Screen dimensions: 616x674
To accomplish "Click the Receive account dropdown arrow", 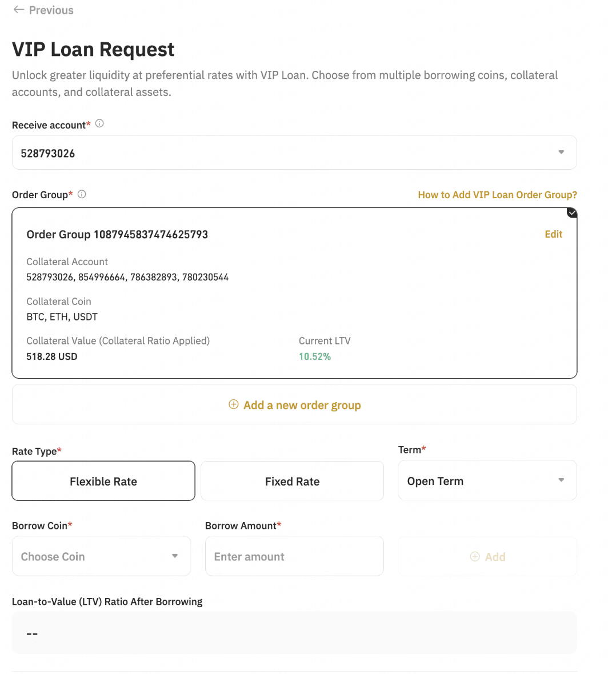I will point(561,152).
